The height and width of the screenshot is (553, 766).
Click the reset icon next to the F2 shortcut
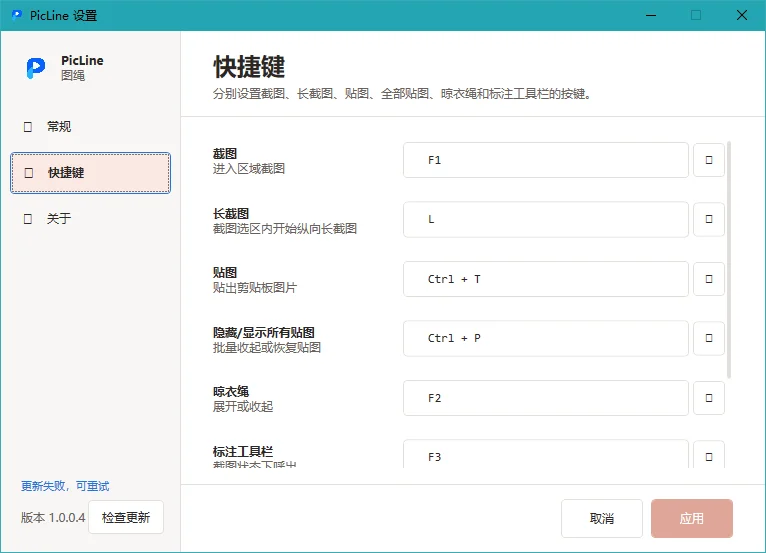(709, 398)
